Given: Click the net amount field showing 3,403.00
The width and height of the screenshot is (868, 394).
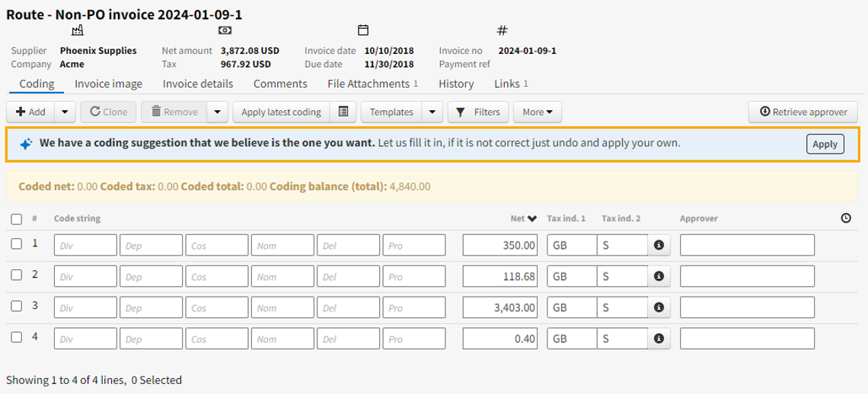Looking at the screenshot, I should tap(500, 307).
